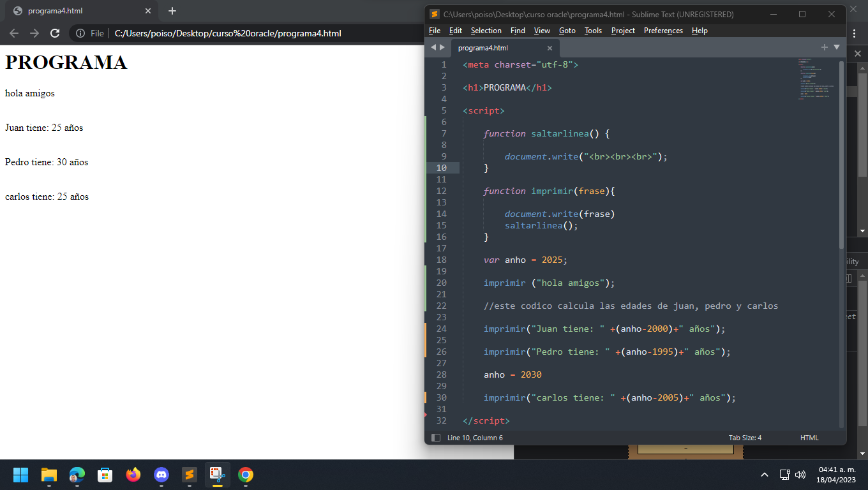
Task: Change HTML syntax in status bar
Action: point(809,438)
